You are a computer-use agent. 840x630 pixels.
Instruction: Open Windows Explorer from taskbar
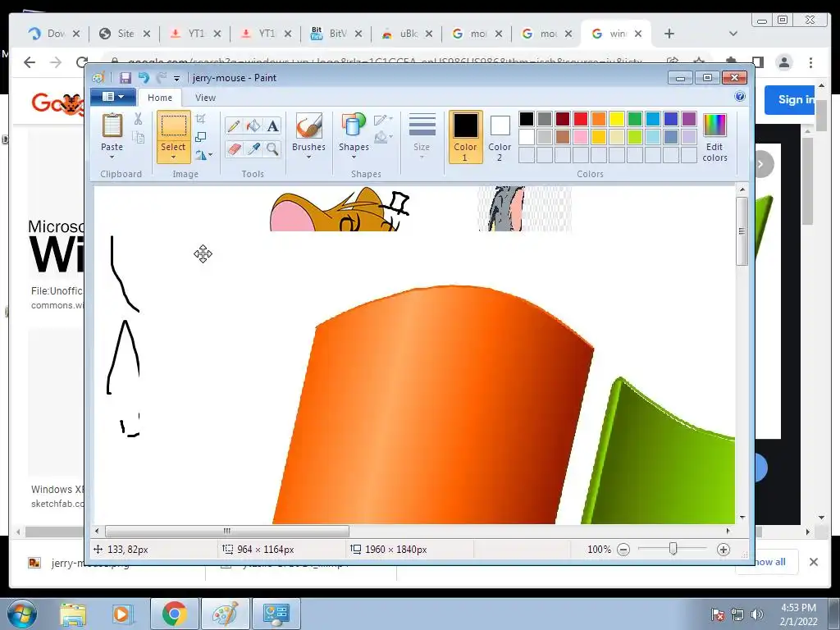point(73,614)
